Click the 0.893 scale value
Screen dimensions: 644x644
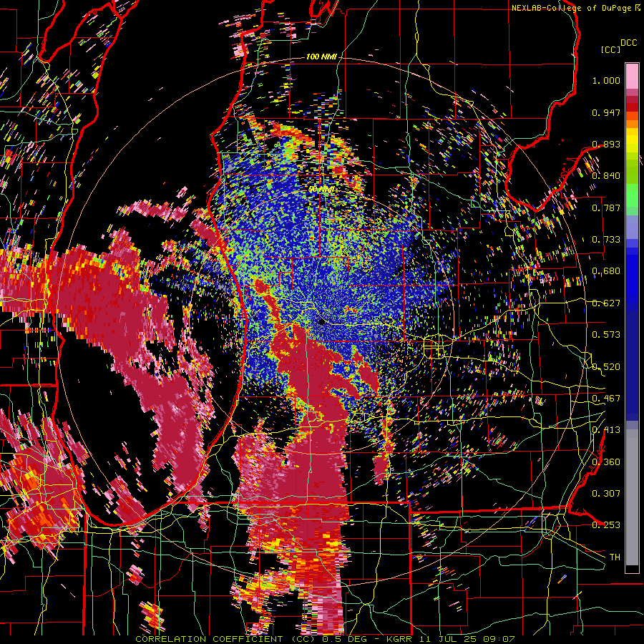point(606,144)
